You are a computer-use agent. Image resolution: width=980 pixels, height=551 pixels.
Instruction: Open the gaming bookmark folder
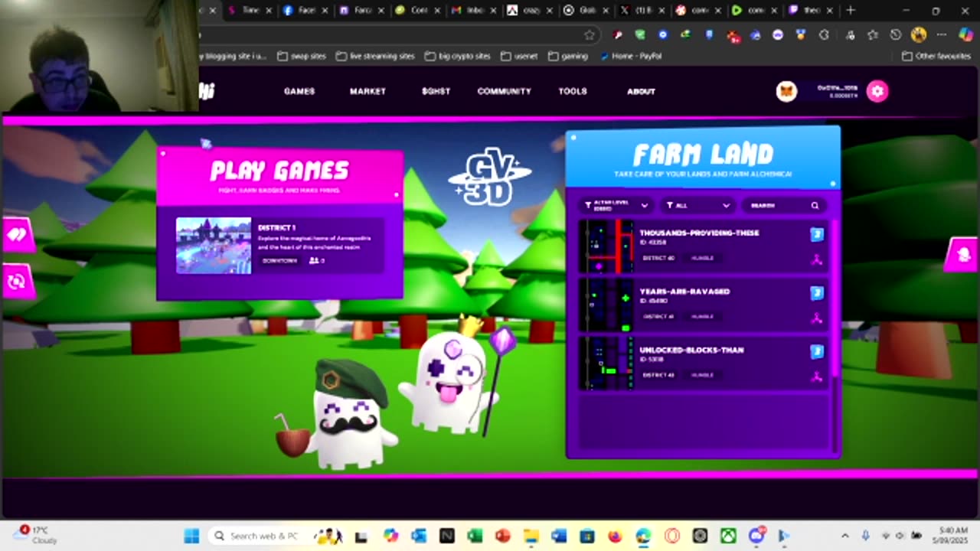pos(568,56)
